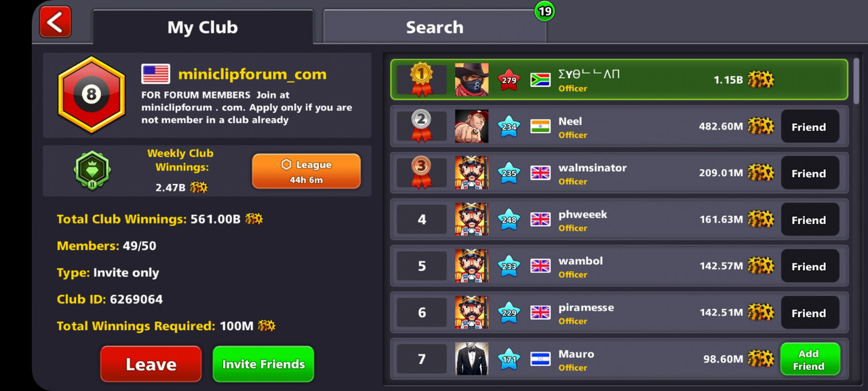Click Add Friend next to Mauro
Viewport: 868px width, 391px height.
pyautogui.click(x=810, y=359)
